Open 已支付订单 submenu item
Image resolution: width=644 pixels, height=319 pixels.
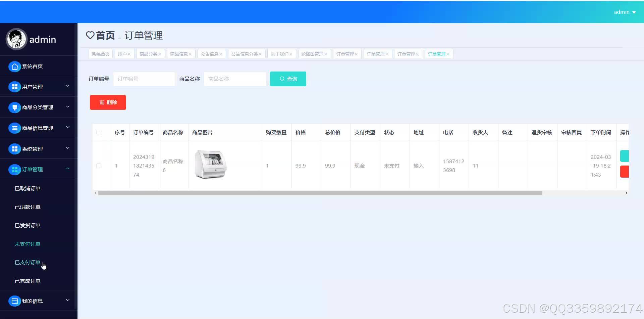28,263
